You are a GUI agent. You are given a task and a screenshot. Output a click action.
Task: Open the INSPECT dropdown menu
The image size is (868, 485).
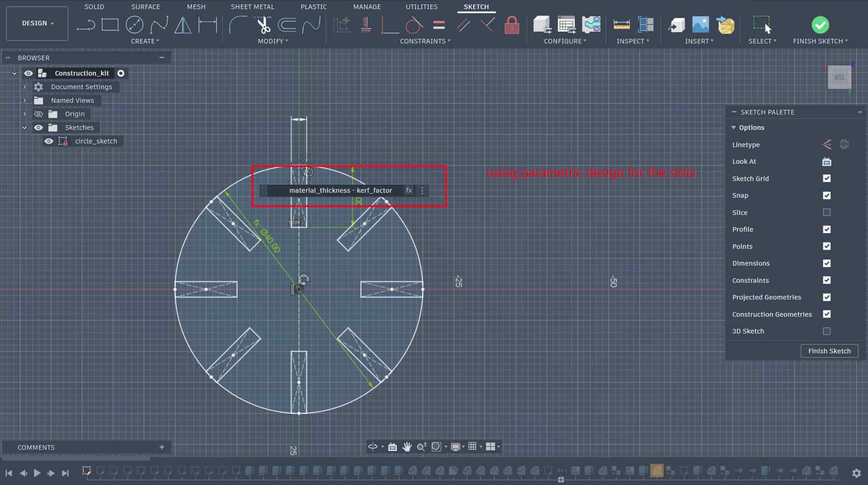(633, 41)
